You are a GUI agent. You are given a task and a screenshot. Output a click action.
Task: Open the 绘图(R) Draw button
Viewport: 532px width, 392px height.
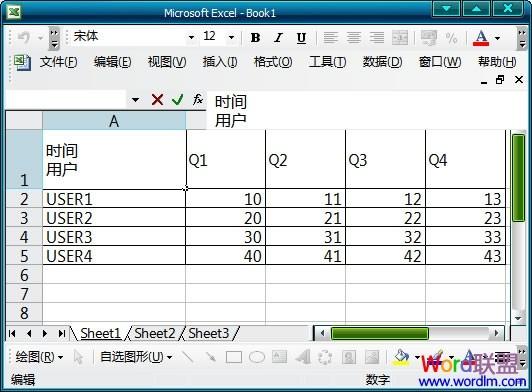pos(39,357)
